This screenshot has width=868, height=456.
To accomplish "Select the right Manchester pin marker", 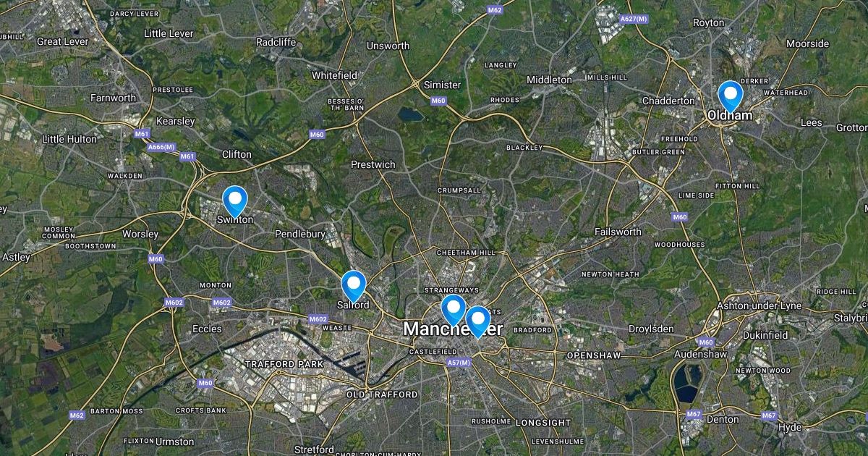I will 477,322.
